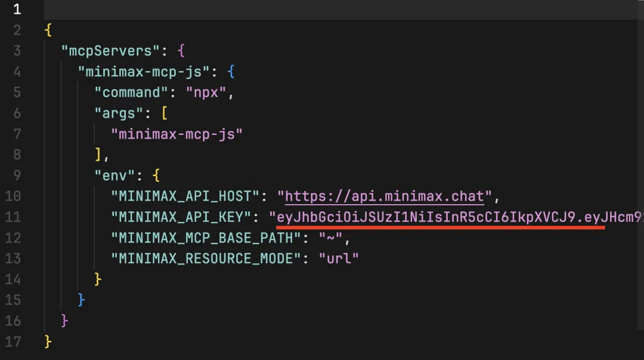The height and width of the screenshot is (360, 644).
Task: Click the final closing brace on line 17
Action: (x=48, y=341)
